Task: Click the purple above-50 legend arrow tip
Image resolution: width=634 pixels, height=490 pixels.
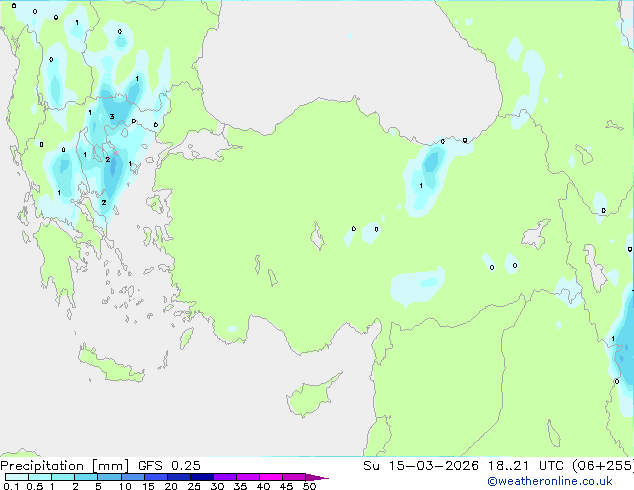Action: [317, 477]
